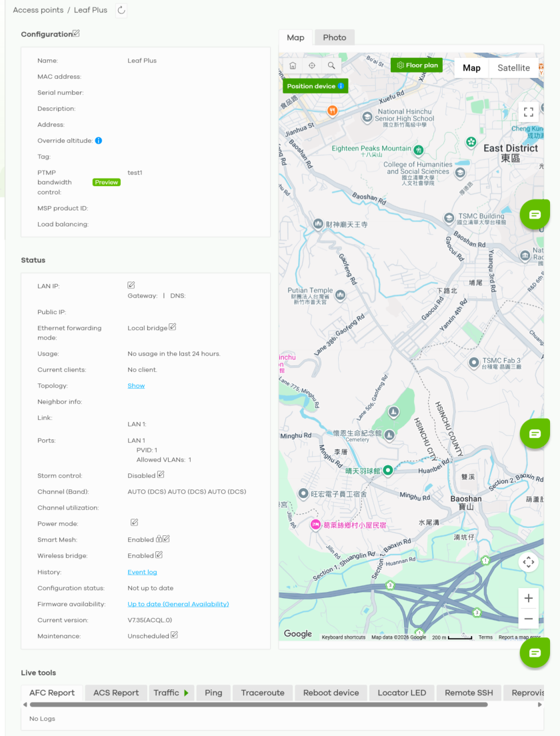
Task: Click the V7.35(ACQL.0) version text
Action: click(x=150, y=620)
